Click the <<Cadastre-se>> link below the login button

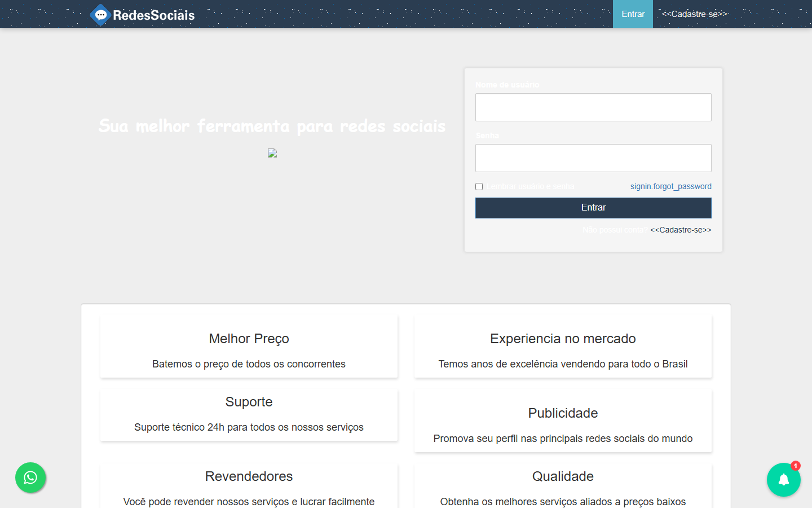(681, 230)
